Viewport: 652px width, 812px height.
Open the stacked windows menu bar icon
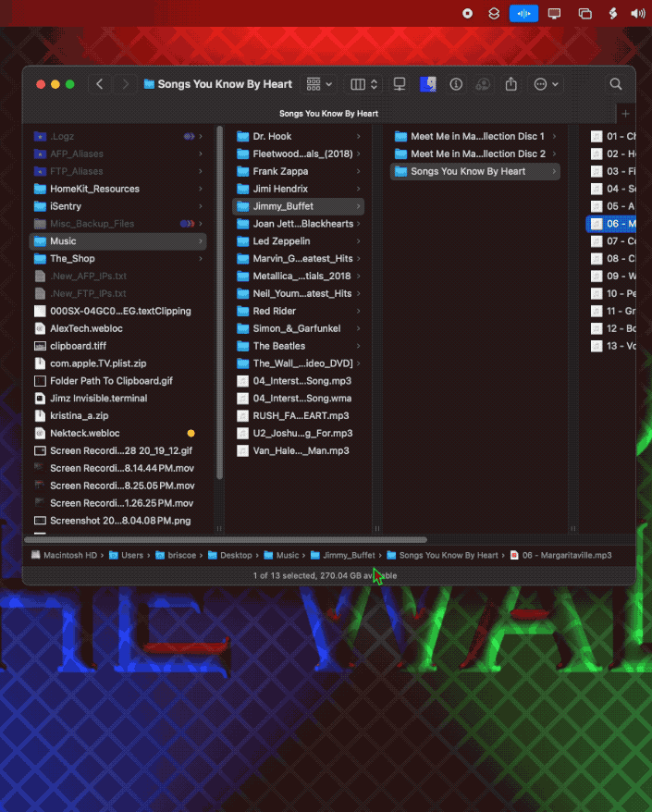tap(584, 14)
